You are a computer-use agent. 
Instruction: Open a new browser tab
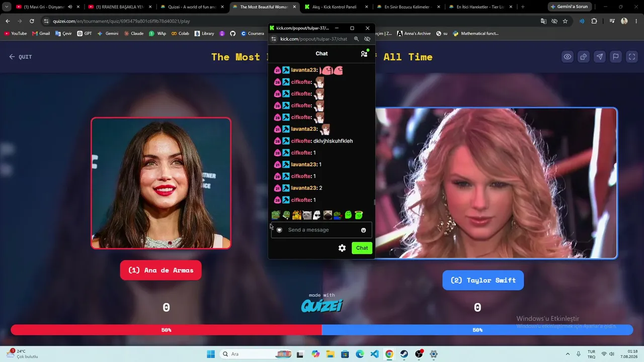[523, 7]
